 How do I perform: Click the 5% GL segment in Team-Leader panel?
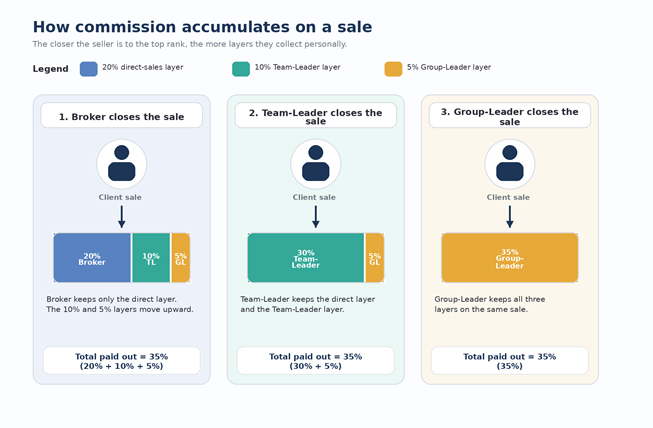click(x=374, y=258)
